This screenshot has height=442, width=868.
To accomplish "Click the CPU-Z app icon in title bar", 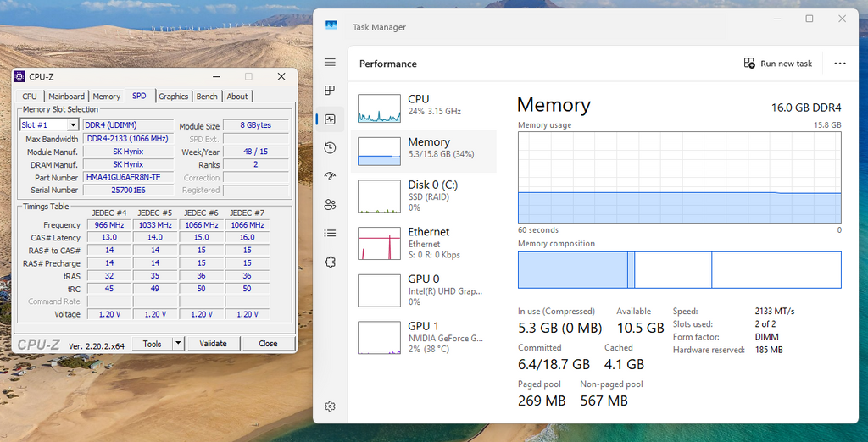I will tap(20, 76).
